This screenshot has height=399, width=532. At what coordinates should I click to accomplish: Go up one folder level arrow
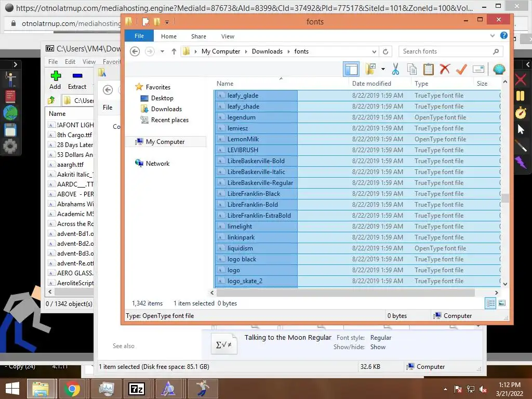tap(174, 51)
